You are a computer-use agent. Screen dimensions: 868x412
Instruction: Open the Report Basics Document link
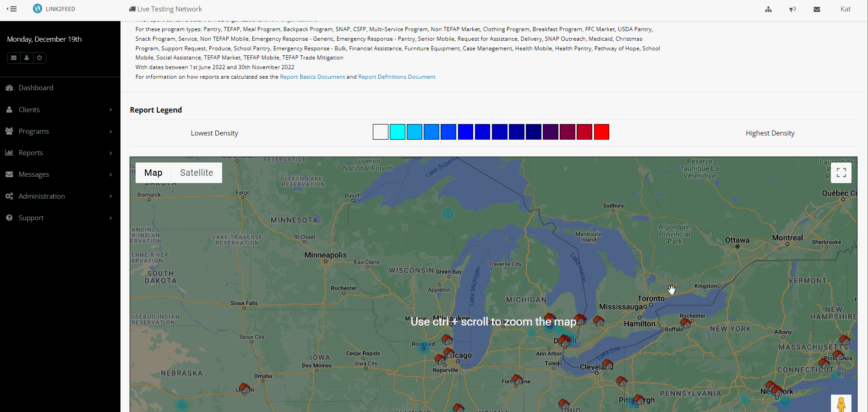(x=312, y=77)
